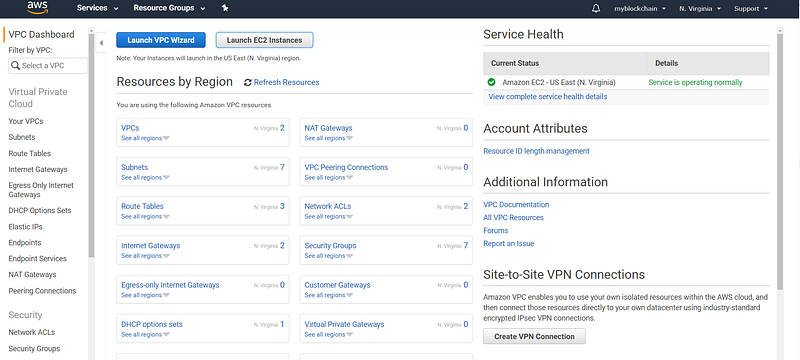Click the Route Tables count 3
This screenshot has width=800, height=360.
click(282, 207)
